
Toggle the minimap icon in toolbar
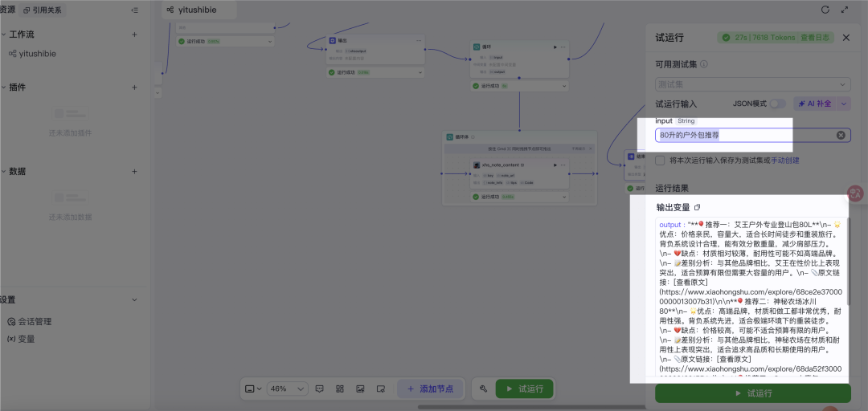tap(381, 389)
